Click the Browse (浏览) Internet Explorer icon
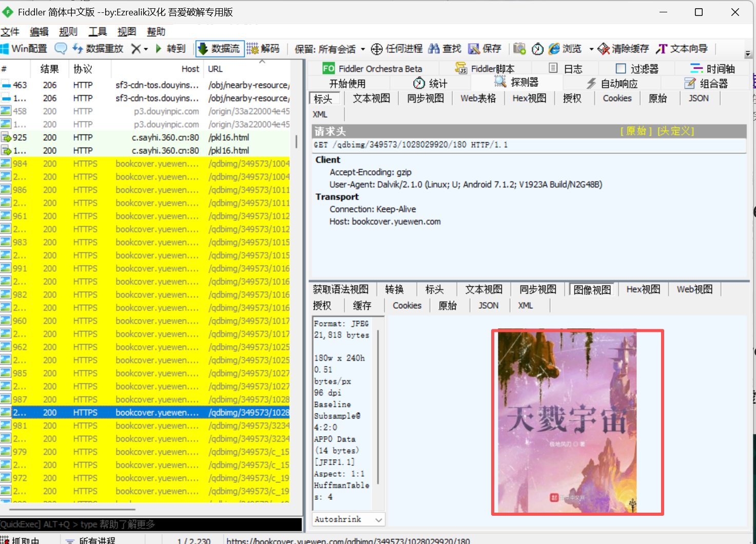Image resolution: width=756 pixels, height=544 pixels. coord(554,49)
